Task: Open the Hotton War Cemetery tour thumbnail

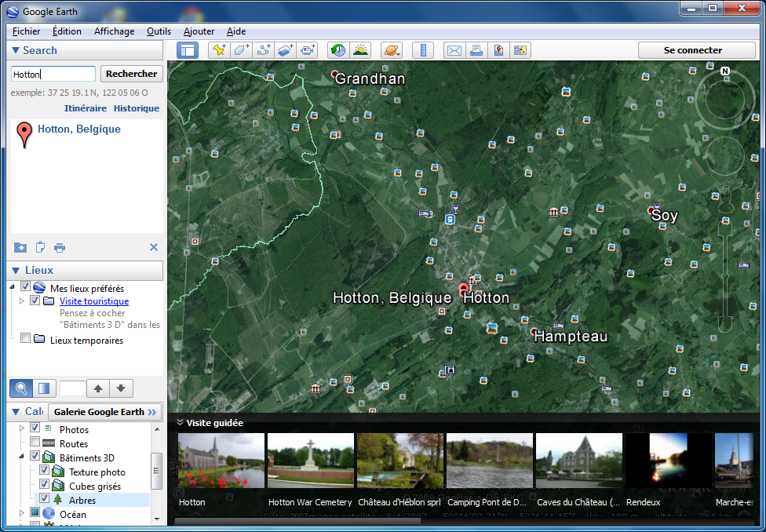Action: tap(311, 460)
